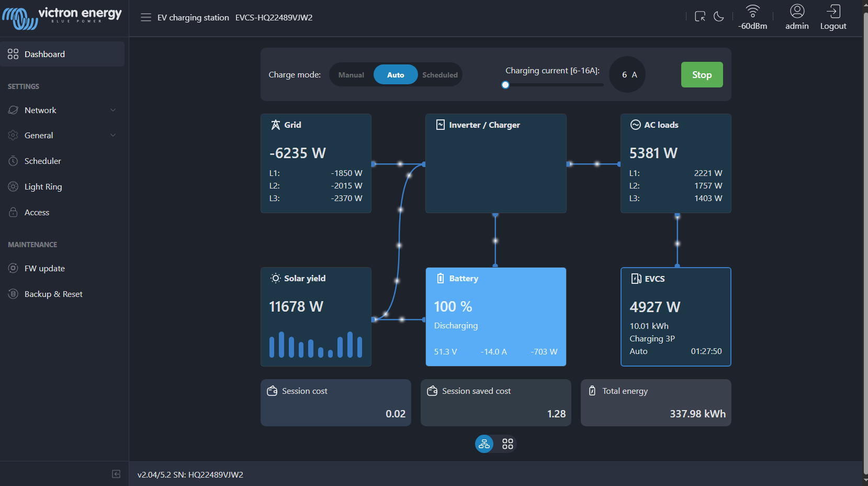Click the AC loads icon
868x486 pixels.
pyautogui.click(x=636, y=125)
